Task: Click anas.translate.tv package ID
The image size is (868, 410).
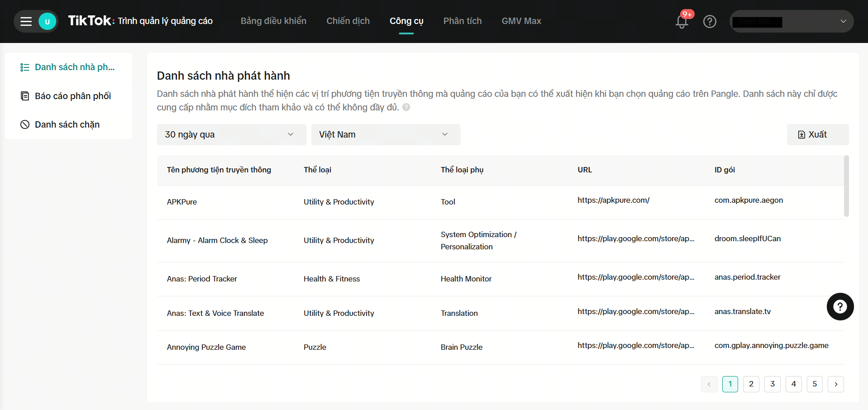Action: 743,311
